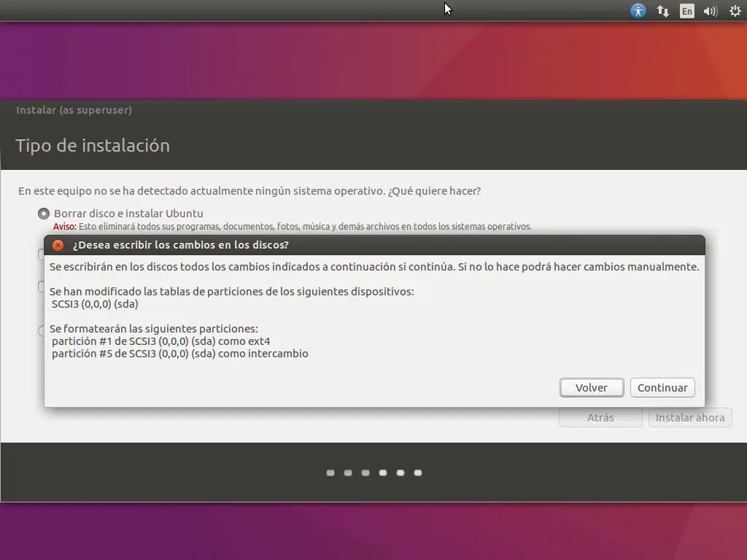Click the dialog title ¿Desea escribir los cambios?
Image resolution: width=747 pixels, height=560 pixels.
(x=181, y=245)
